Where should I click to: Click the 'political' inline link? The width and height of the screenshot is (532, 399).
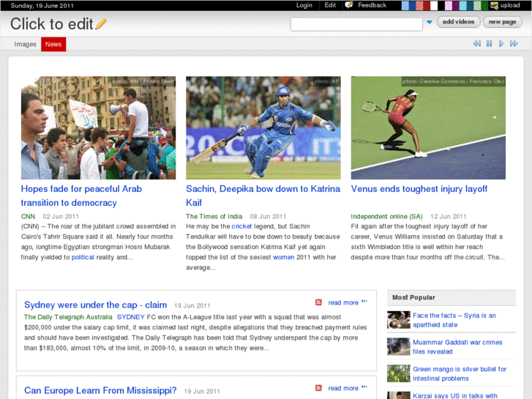(x=83, y=257)
